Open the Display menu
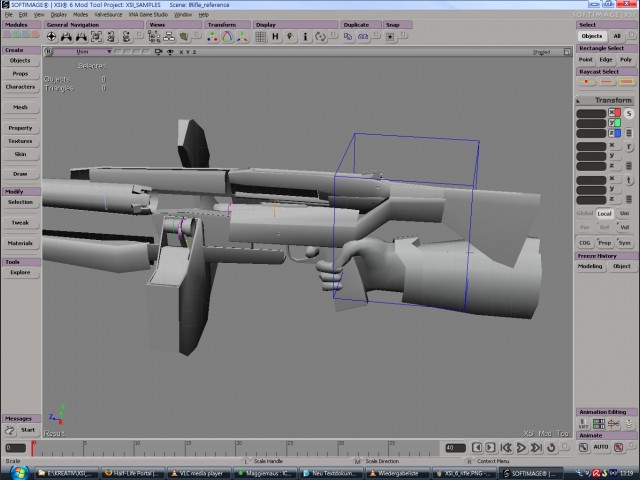This screenshot has height=480, width=640. pos(59,15)
